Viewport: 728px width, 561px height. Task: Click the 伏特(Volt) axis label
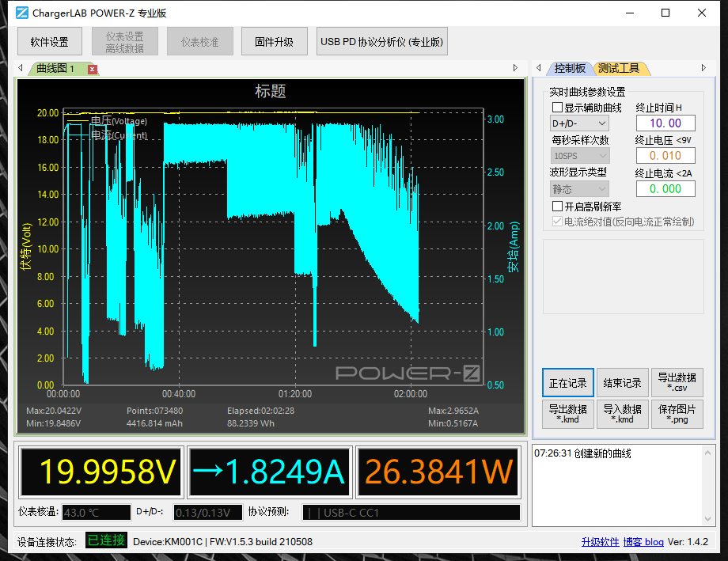coord(26,246)
